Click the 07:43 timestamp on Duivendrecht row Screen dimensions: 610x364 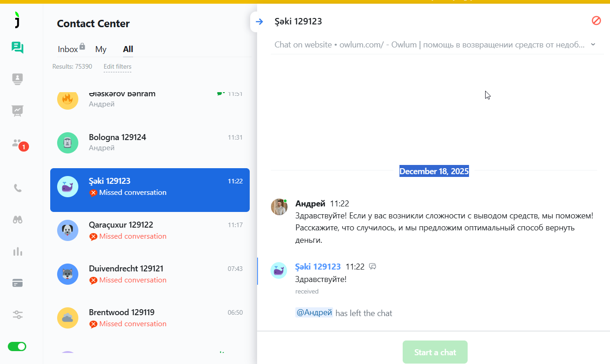(x=235, y=269)
